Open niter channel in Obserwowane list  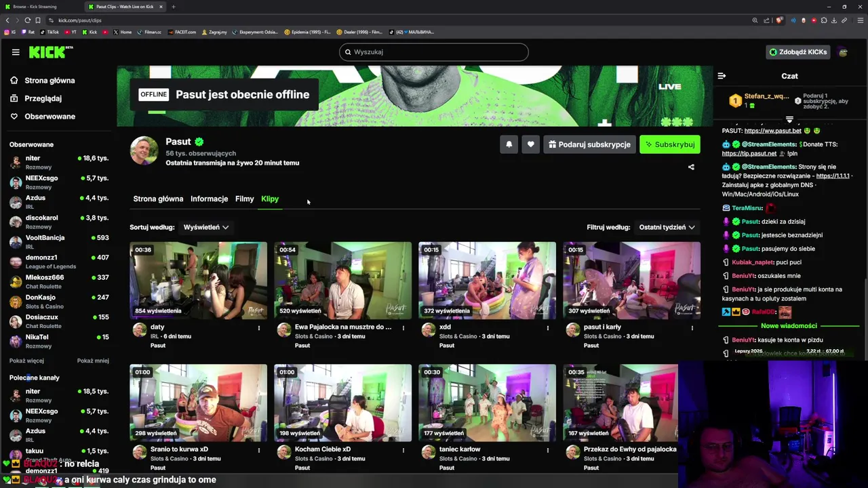pos(59,162)
